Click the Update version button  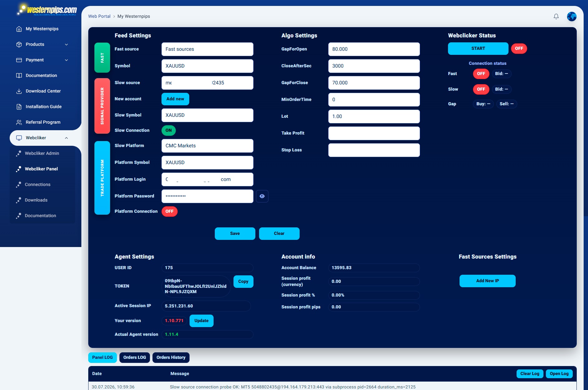[202, 321]
